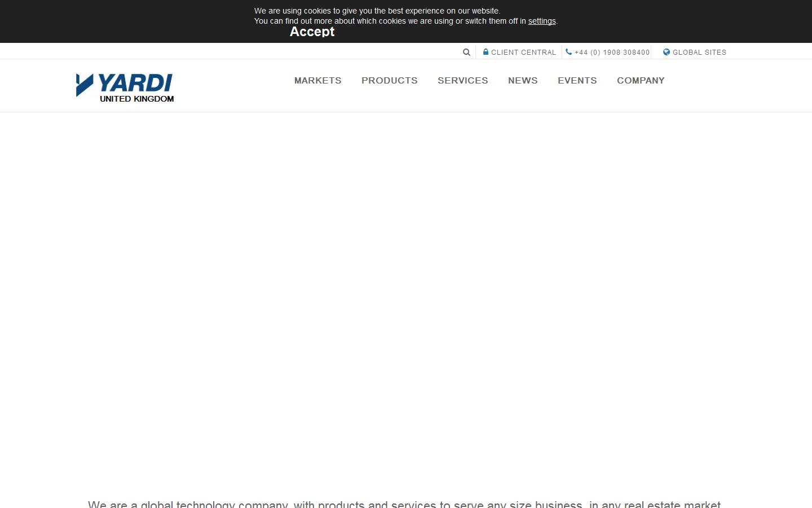
Task: Click the search magnifier icon in the header
Action: (466, 52)
